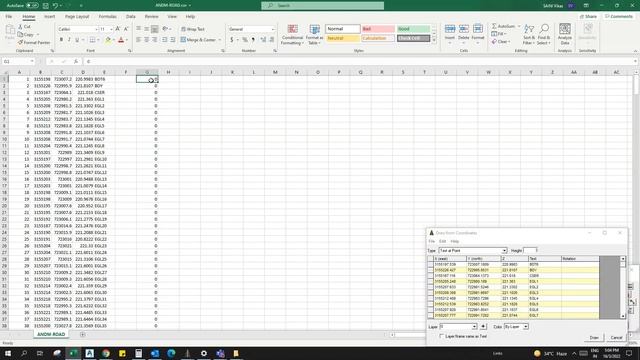Open AutoCAD from the taskbar
Image resolution: width=640 pixels, height=360 pixels.
pos(90,353)
